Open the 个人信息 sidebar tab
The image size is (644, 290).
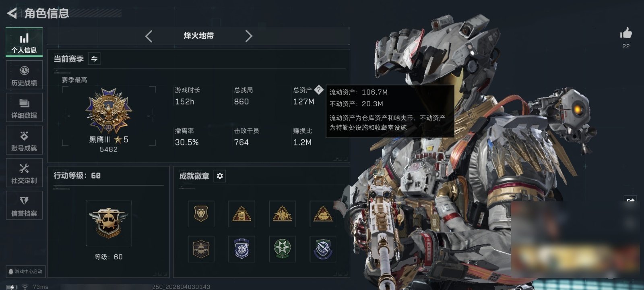point(24,42)
